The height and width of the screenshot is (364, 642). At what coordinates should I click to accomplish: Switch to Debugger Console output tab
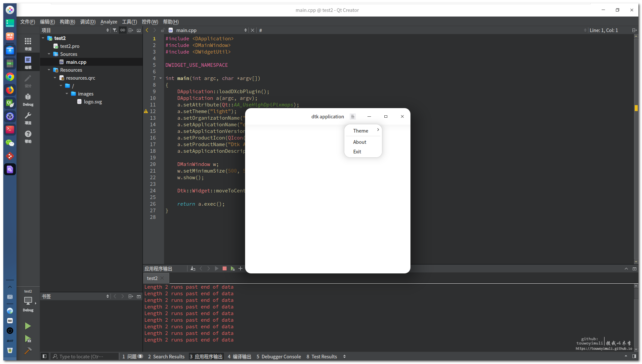[x=278, y=356]
